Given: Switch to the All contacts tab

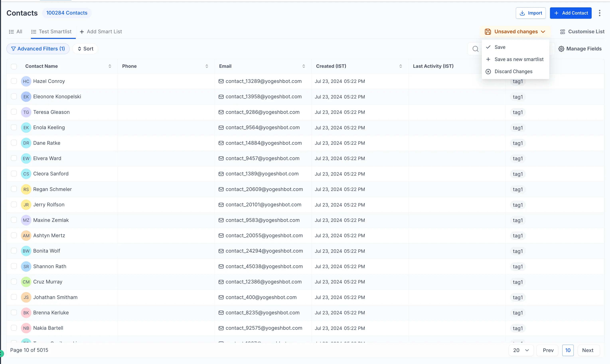Looking at the screenshot, I should click(15, 31).
